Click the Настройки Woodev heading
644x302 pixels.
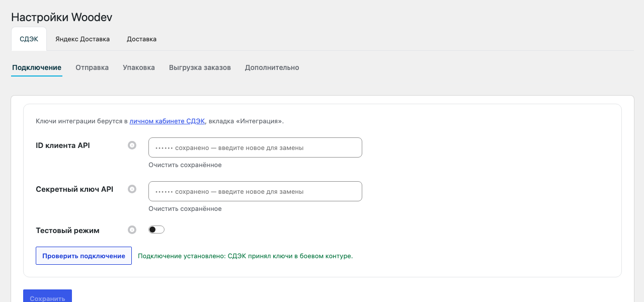pyautogui.click(x=61, y=17)
